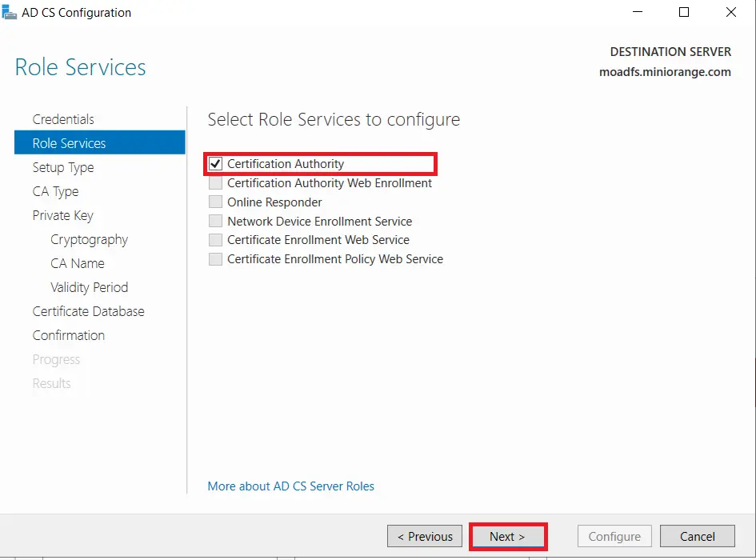Click the Previous button

pyautogui.click(x=424, y=536)
